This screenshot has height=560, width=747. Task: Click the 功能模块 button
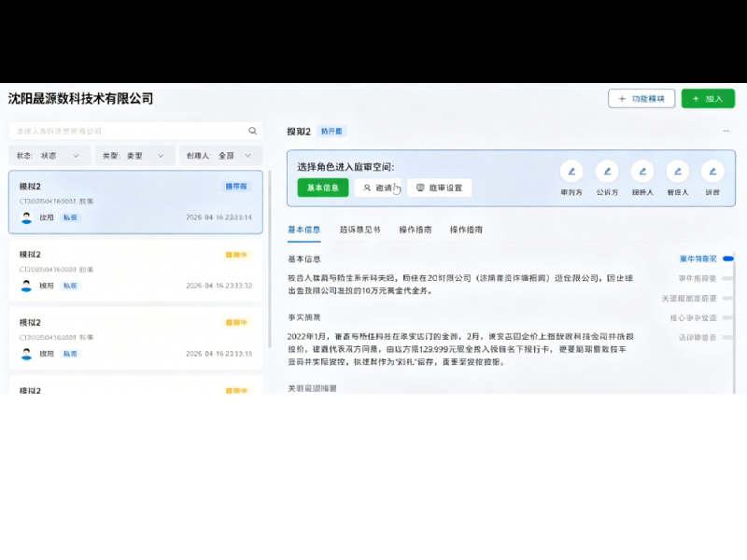641,99
